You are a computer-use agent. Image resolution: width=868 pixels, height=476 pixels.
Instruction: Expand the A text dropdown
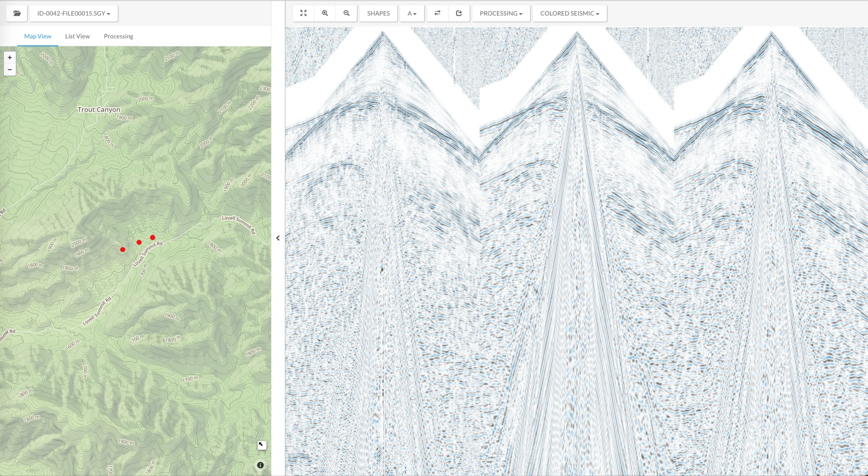(x=412, y=14)
